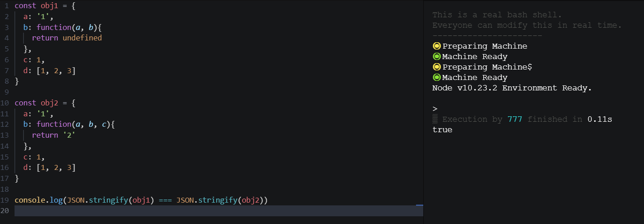This screenshot has height=224, width=644.
Task: Click line number 7 in the gutter
Action: [x=6, y=70]
